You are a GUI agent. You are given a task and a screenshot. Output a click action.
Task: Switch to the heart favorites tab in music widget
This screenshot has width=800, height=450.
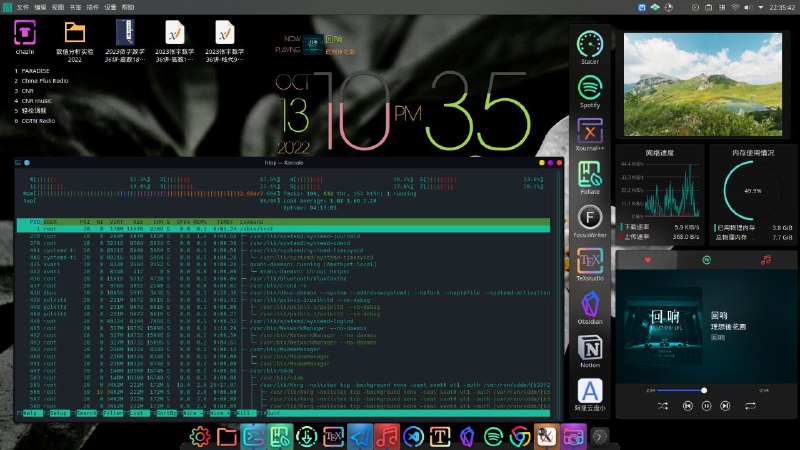point(647,260)
